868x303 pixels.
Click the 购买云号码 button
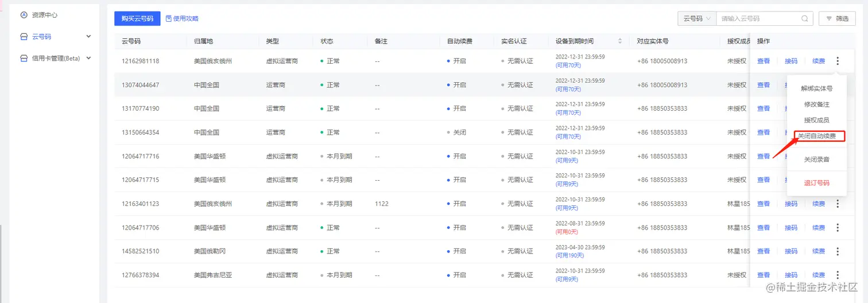(x=137, y=18)
